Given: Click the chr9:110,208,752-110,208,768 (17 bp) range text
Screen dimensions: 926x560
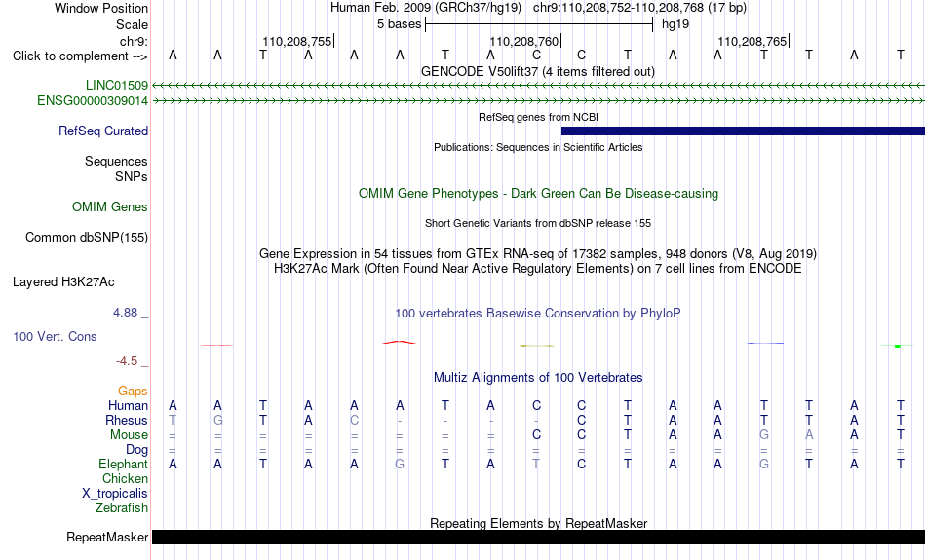Looking at the screenshot, I should point(639,8).
